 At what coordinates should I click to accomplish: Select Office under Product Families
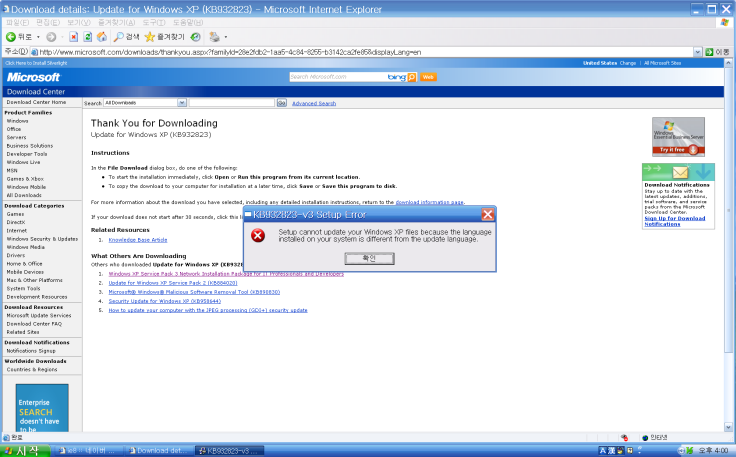14,129
